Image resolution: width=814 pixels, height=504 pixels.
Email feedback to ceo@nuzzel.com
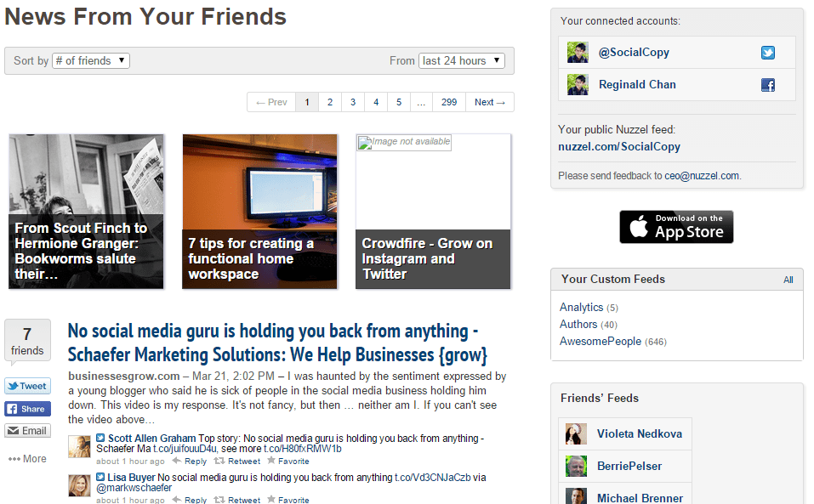[x=702, y=176]
